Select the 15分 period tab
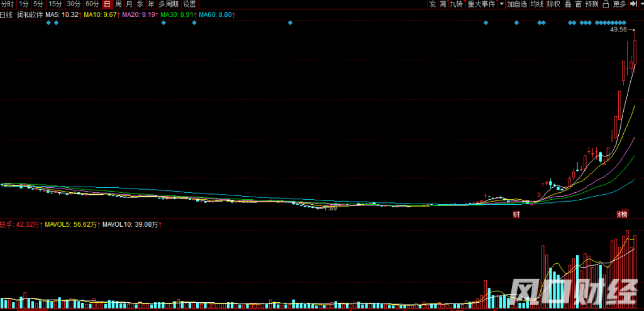 (55, 4)
